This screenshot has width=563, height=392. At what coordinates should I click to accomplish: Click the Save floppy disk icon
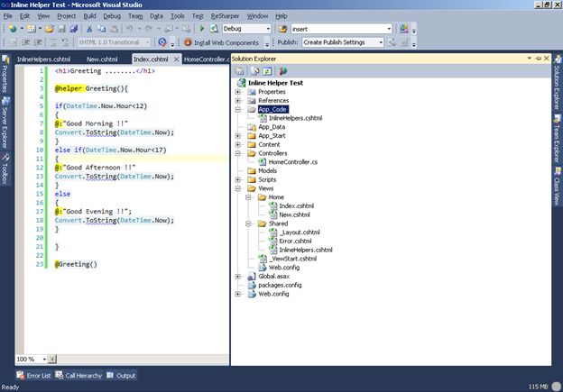click(61, 29)
